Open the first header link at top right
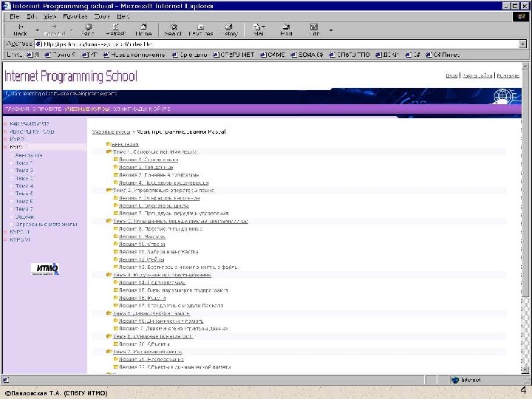 (x=451, y=75)
